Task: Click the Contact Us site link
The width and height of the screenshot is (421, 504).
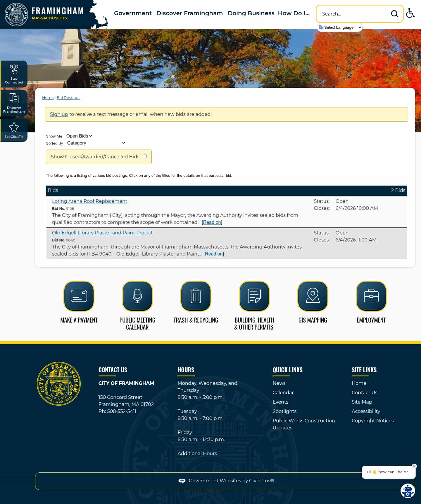Action: tap(365, 392)
